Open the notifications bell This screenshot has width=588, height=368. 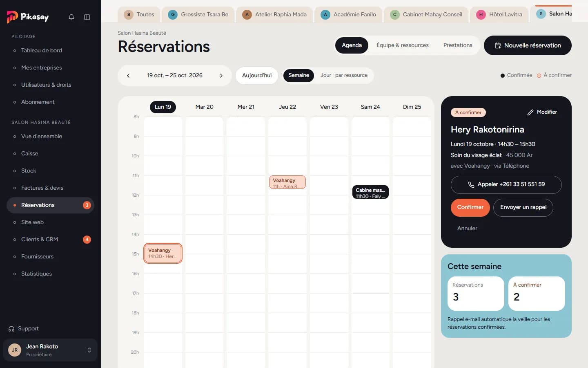71,17
